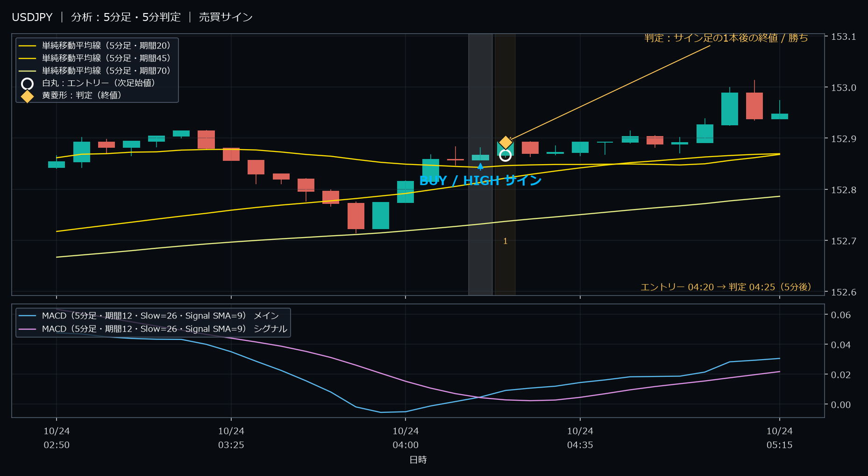Image resolution: width=868 pixels, height=476 pixels.
Task: Click the blue up-arrow buy signal marker
Action: (x=480, y=166)
